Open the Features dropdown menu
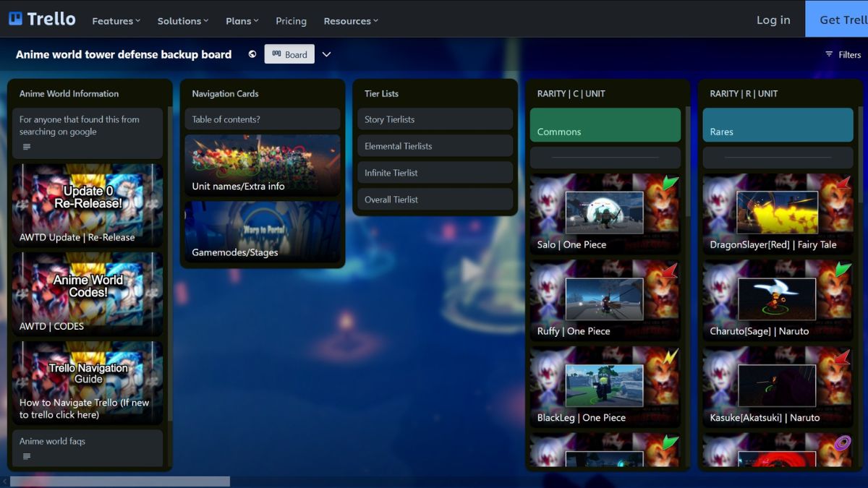The height and width of the screenshot is (488, 868). pos(116,21)
